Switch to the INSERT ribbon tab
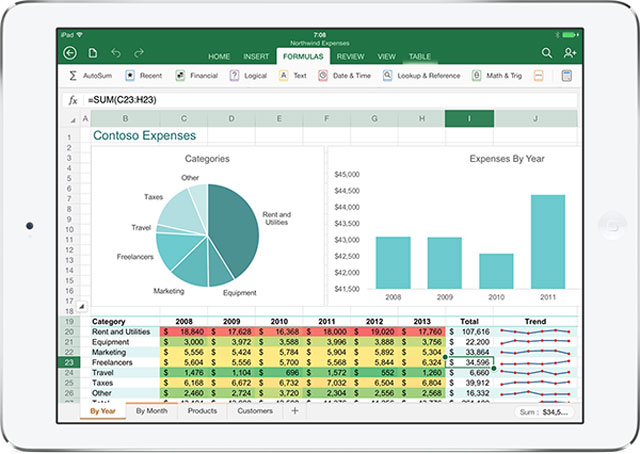The image size is (640, 454). [256, 57]
